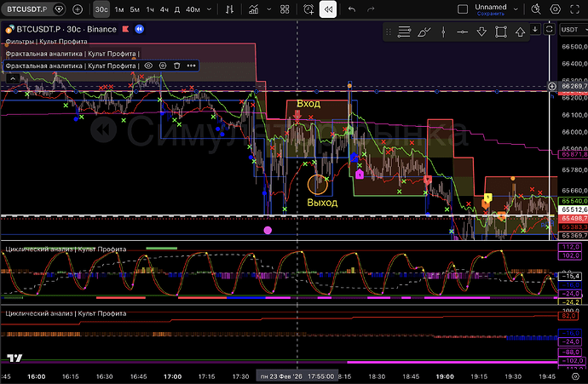Open the Unnamed layout dropdown arrow

(516, 9)
